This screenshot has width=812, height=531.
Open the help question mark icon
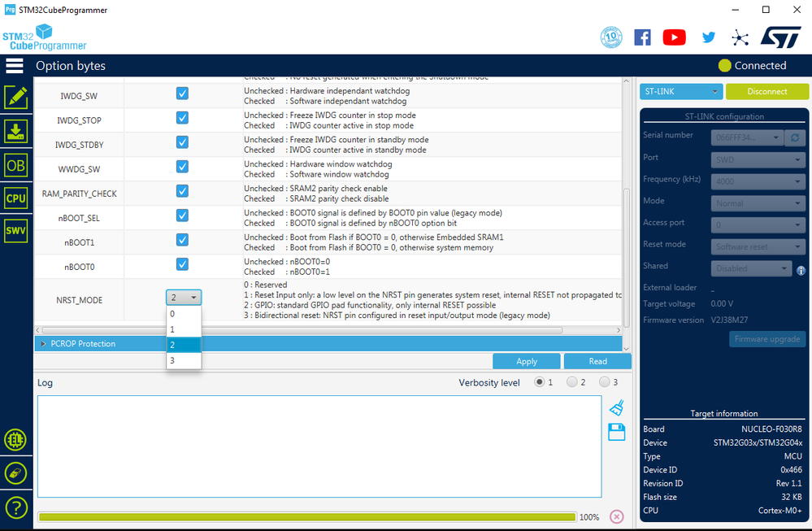pos(15,508)
